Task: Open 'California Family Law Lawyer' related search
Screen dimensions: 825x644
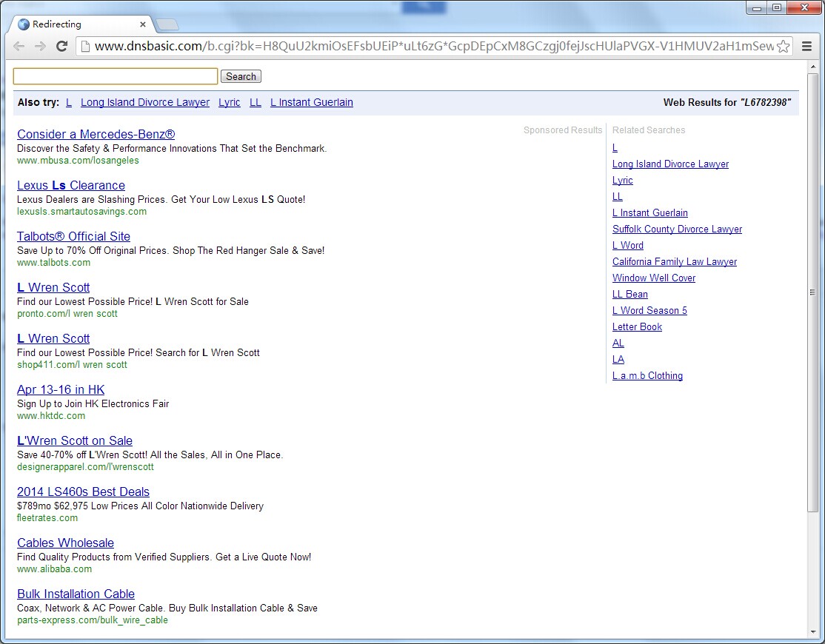Action: pos(675,262)
